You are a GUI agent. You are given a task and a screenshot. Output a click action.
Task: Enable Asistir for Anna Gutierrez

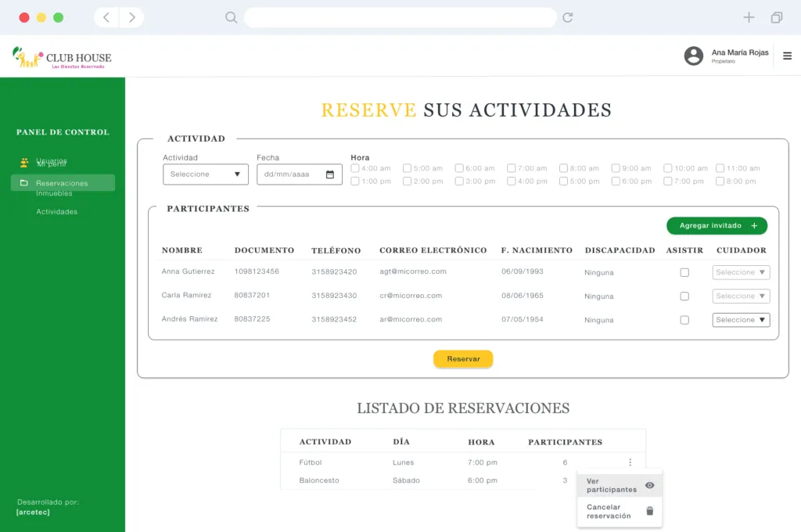(x=684, y=272)
